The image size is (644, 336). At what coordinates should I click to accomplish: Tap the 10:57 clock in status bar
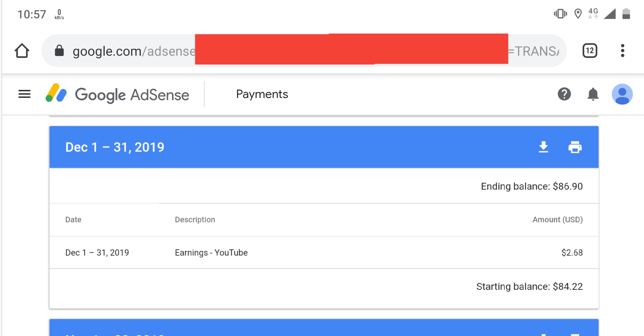(x=32, y=14)
